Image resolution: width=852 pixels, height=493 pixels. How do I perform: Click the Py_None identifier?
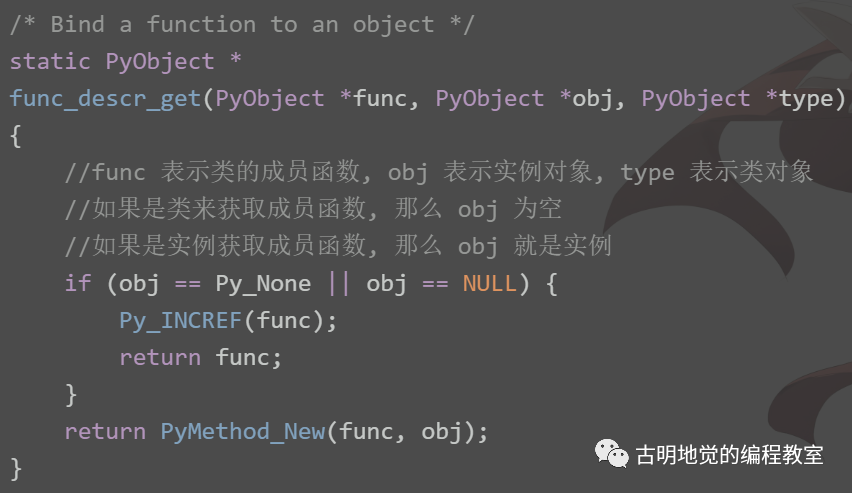[x=263, y=284]
